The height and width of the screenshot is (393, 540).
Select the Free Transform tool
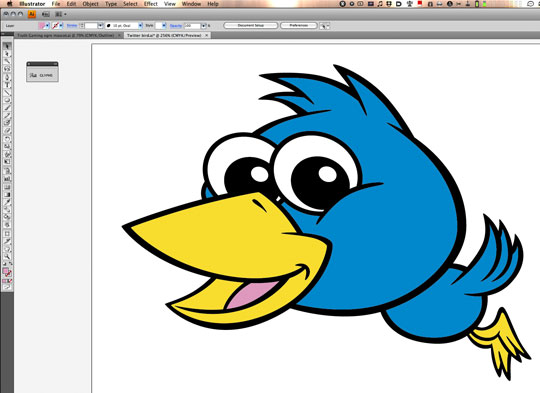[x=7, y=162]
